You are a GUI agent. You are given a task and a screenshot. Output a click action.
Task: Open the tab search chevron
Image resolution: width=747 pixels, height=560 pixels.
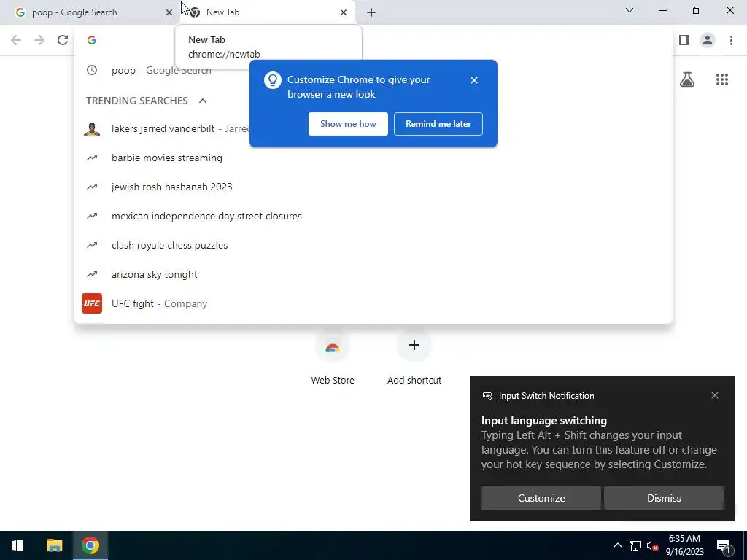[x=630, y=10]
